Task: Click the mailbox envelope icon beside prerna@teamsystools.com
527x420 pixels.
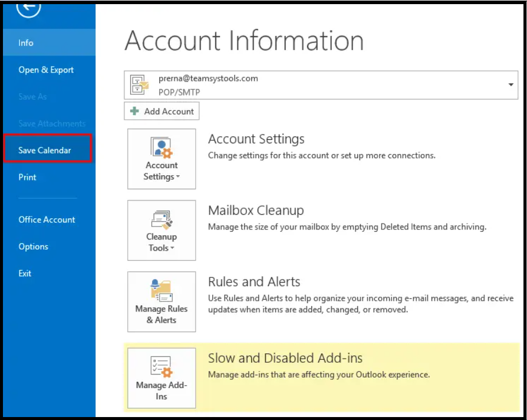Action: pos(140,85)
